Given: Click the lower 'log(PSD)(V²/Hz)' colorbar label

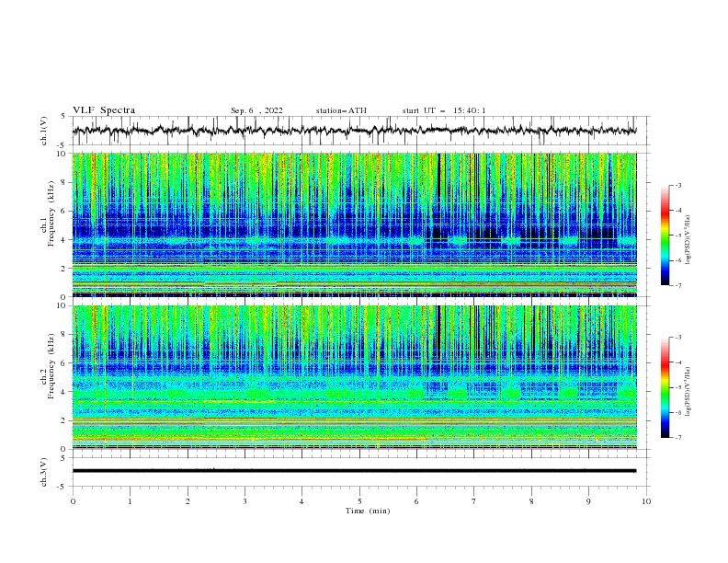Looking at the screenshot, I should (688, 392).
